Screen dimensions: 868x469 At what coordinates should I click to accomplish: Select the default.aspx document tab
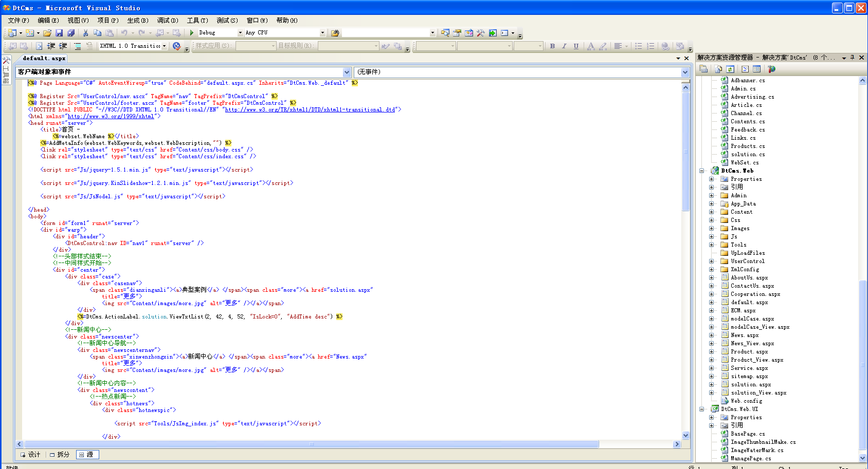44,59
